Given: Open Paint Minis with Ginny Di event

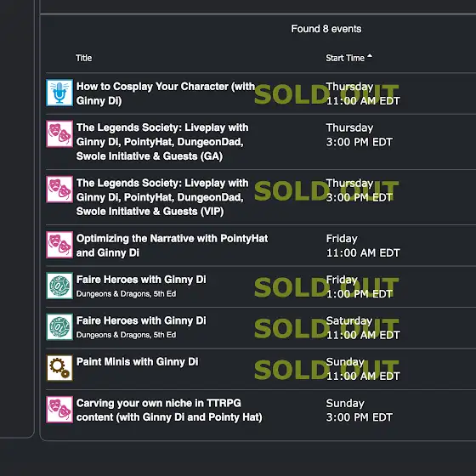Looking at the screenshot, I should pos(137,362).
